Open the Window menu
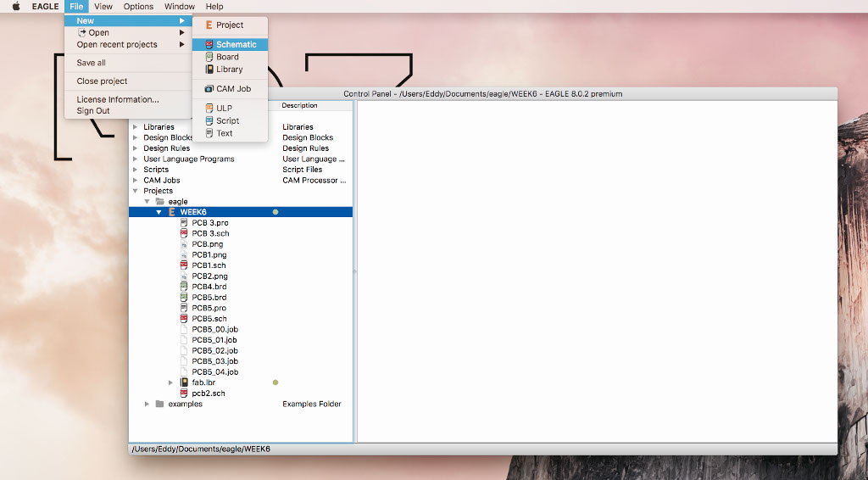Screen dimensions: 868x480 [x=180, y=6]
